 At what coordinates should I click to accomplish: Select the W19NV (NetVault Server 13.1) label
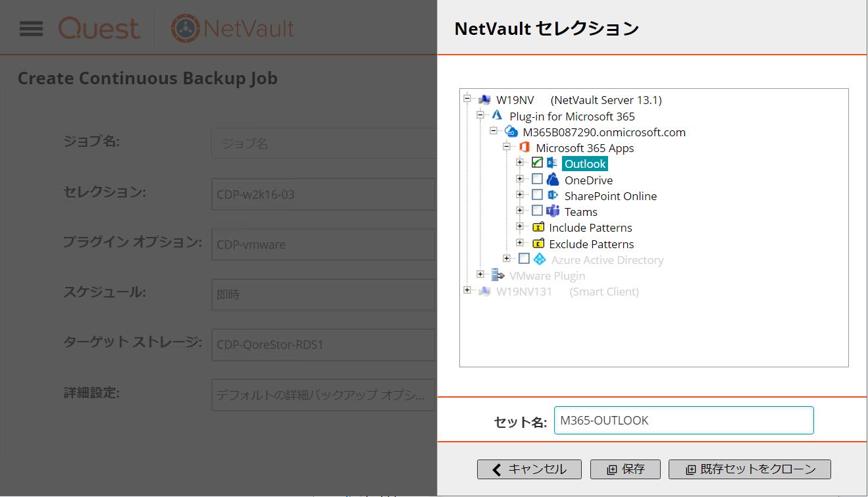pyautogui.click(x=579, y=100)
